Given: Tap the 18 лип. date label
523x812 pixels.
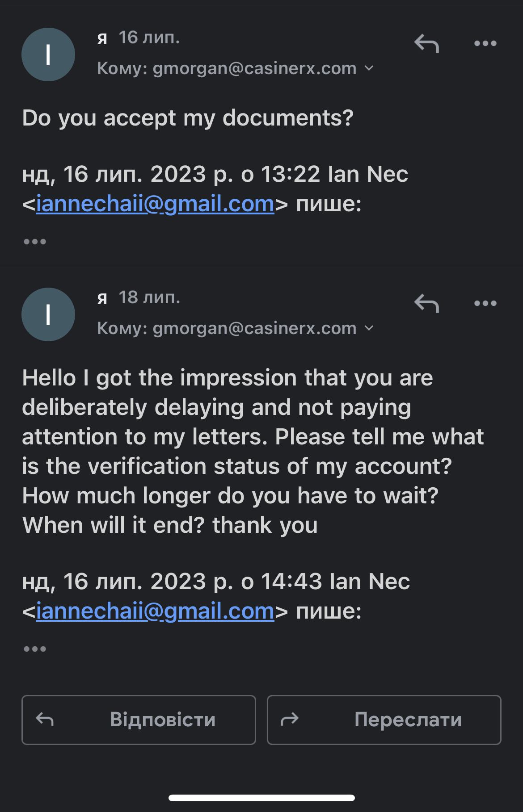Looking at the screenshot, I should pos(149,298).
